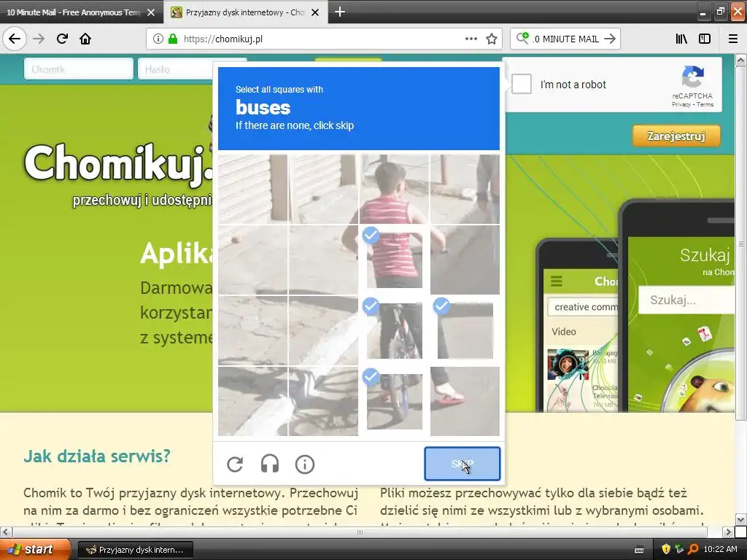Viewport: 747px width, 560px height.
Task: Bookmark this page with the star
Action: (x=492, y=39)
